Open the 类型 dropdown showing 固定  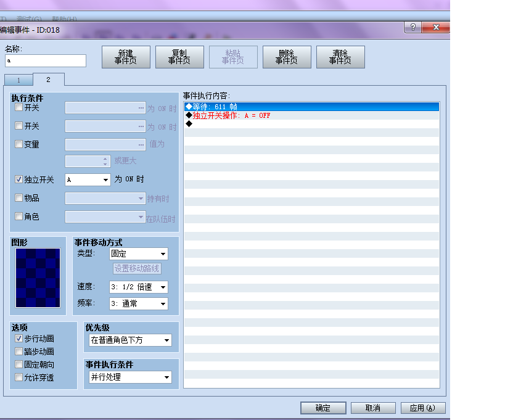[x=139, y=254]
